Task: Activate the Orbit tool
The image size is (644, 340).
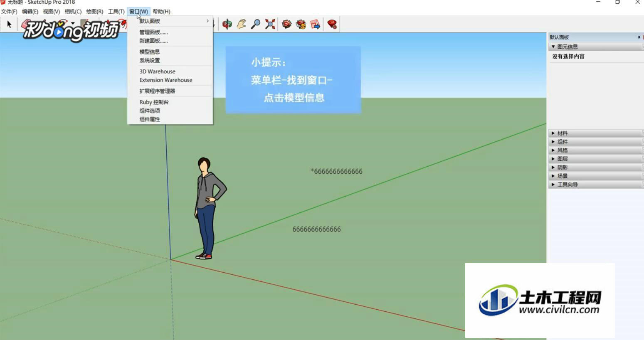Action: tap(227, 24)
